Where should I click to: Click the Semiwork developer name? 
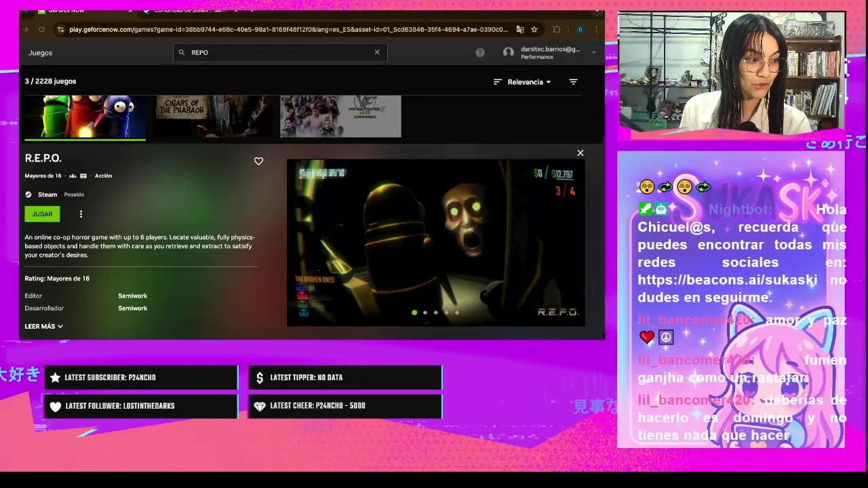(133, 308)
